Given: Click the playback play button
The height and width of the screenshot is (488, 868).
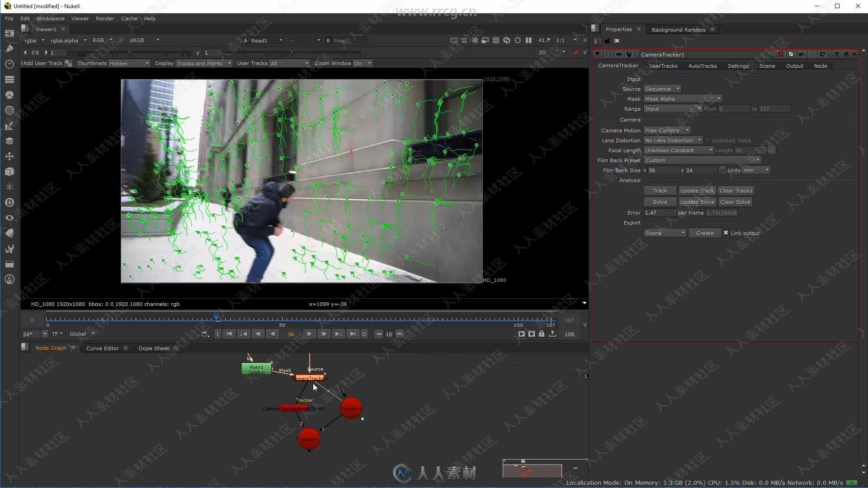Looking at the screenshot, I should (x=309, y=334).
